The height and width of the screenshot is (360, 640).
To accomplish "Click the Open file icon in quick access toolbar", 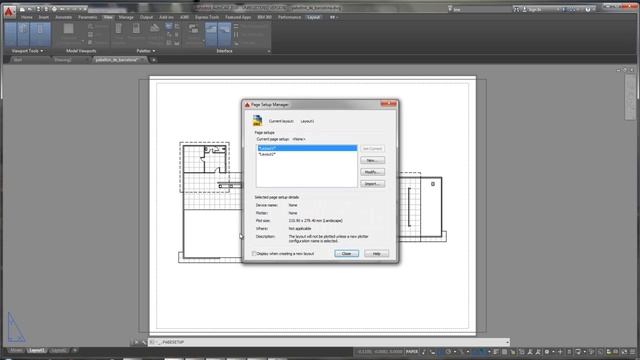I will [x=29, y=9].
